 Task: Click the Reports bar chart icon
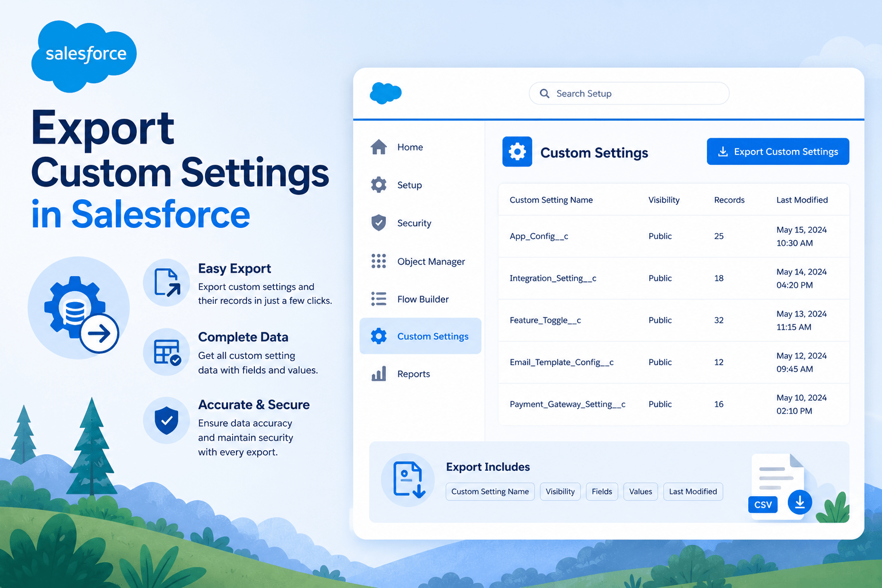(x=378, y=374)
